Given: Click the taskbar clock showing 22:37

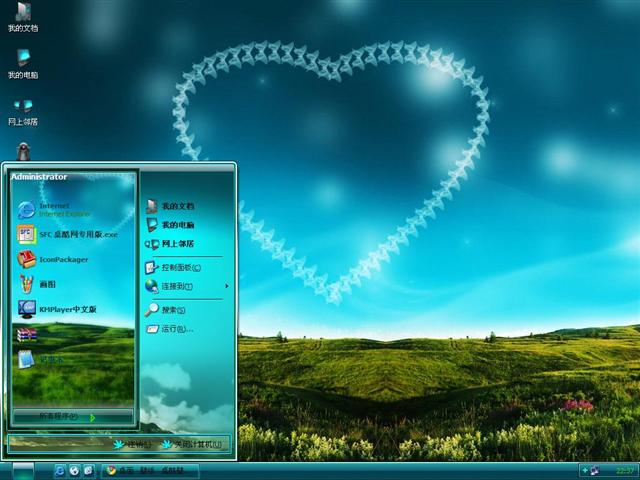Looking at the screenshot, I should click(x=626, y=471).
